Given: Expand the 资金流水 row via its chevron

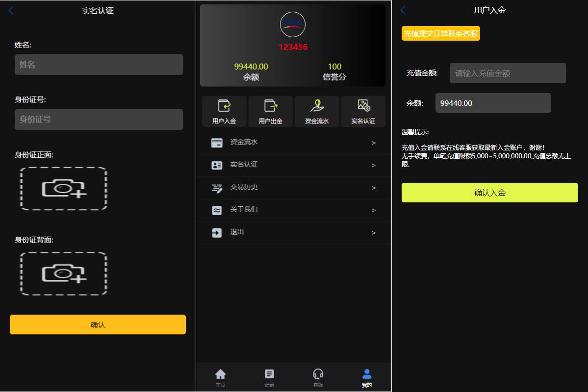Looking at the screenshot, I should pyautogui.click(x=374, y=143).
